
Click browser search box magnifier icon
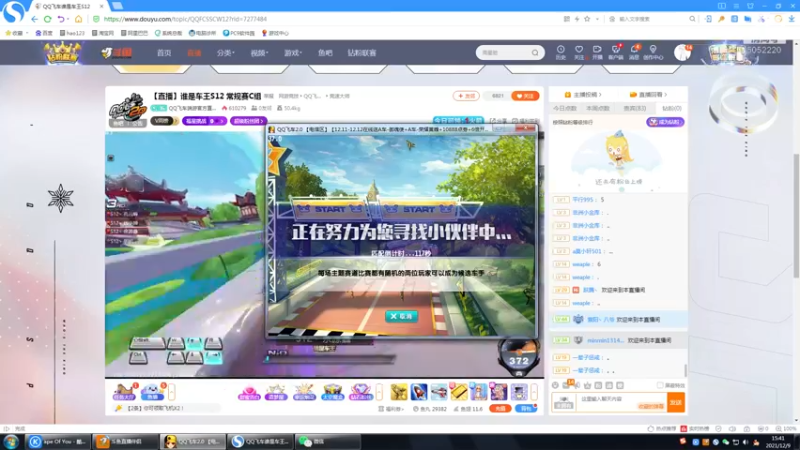point(692,19)
